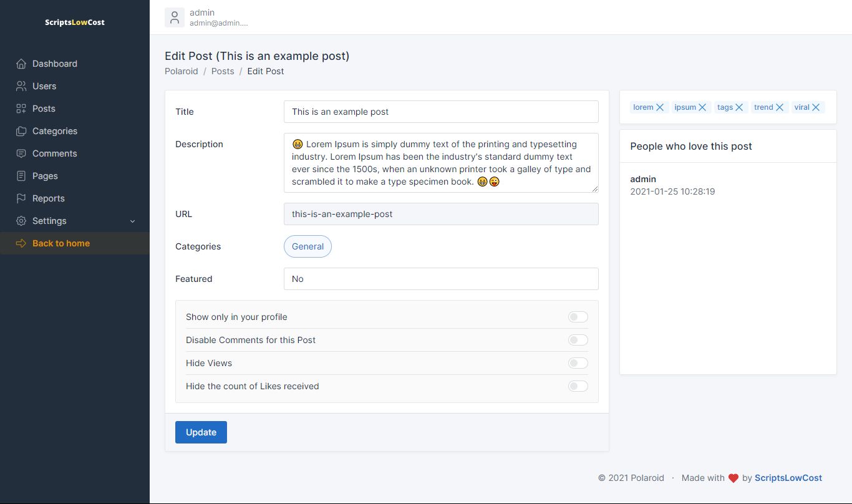Toggle Show only in your profile
852x504 pixels.
click(578, 317)
